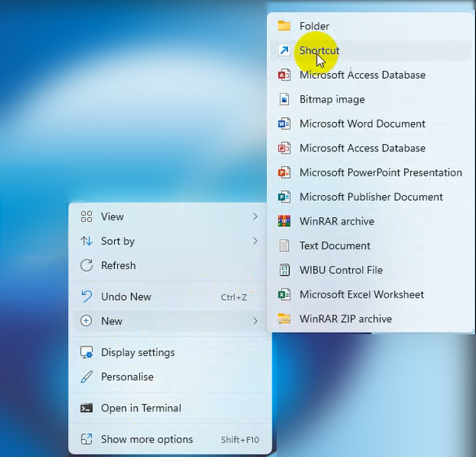Expand the View submenu chevron
Viewport: 476px width, 457px height.
point(255,216)
